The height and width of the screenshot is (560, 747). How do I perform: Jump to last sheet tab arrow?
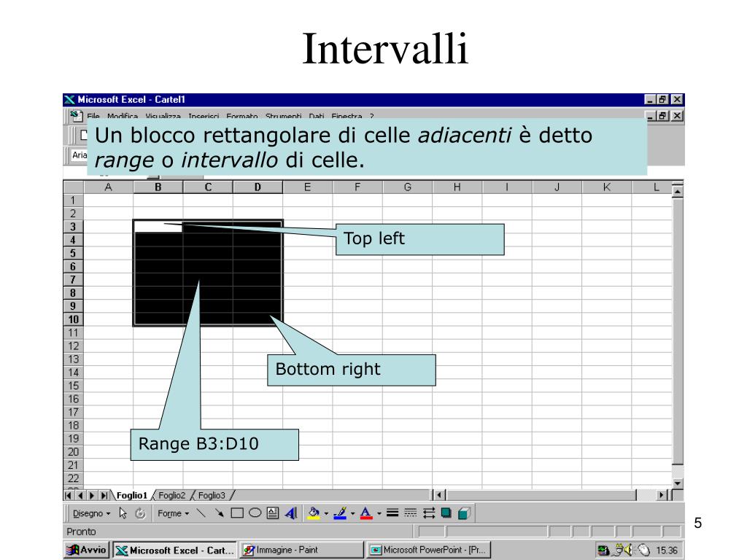click(104, 495)
